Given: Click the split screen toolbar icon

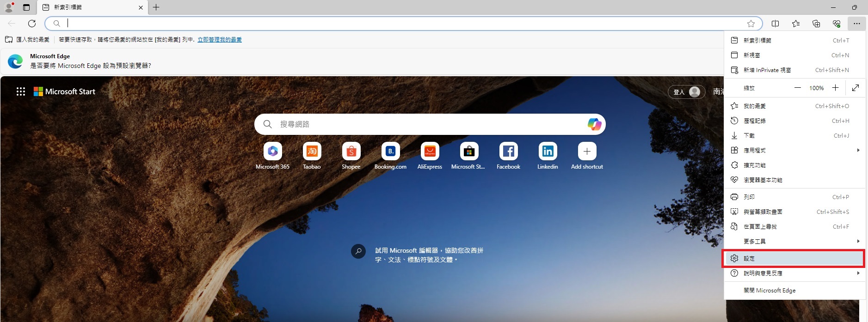Looking at the screenshot, I should 776,24.
